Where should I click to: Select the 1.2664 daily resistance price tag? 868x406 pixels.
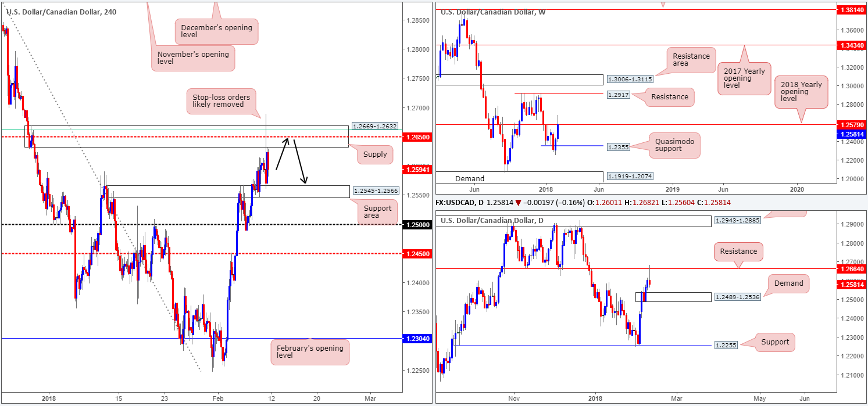tap(851, 268)
